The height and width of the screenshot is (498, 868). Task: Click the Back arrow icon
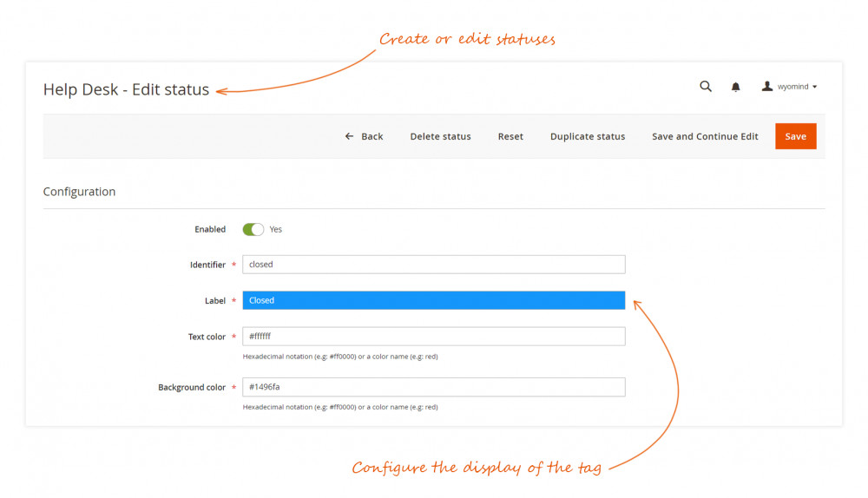tap(349, 136)
